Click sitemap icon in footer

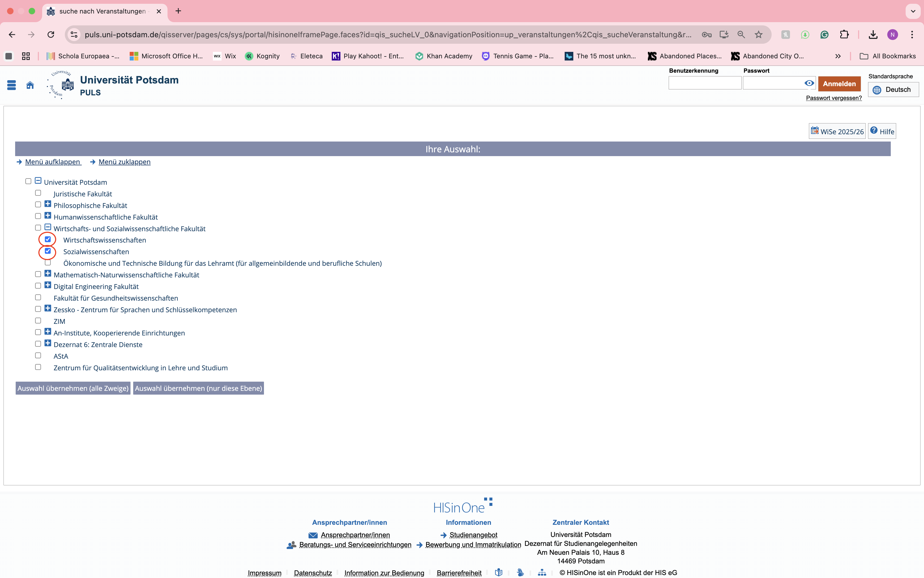(x=542, y=572)
